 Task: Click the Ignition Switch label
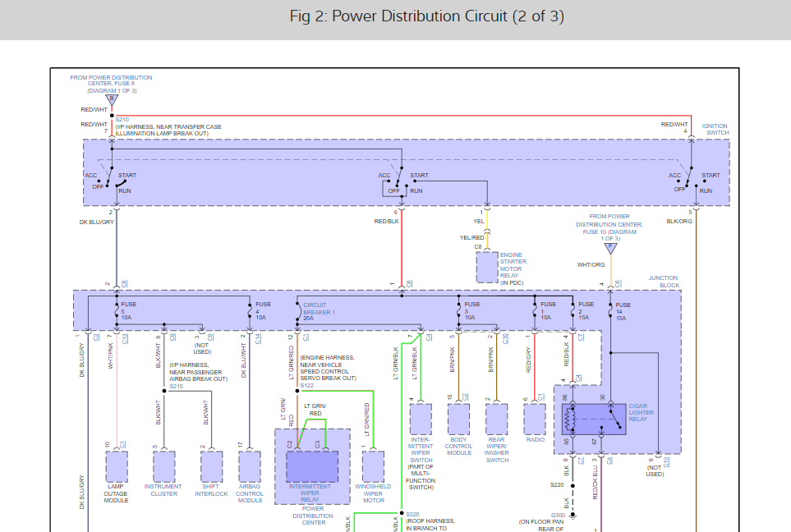point(714,129)
